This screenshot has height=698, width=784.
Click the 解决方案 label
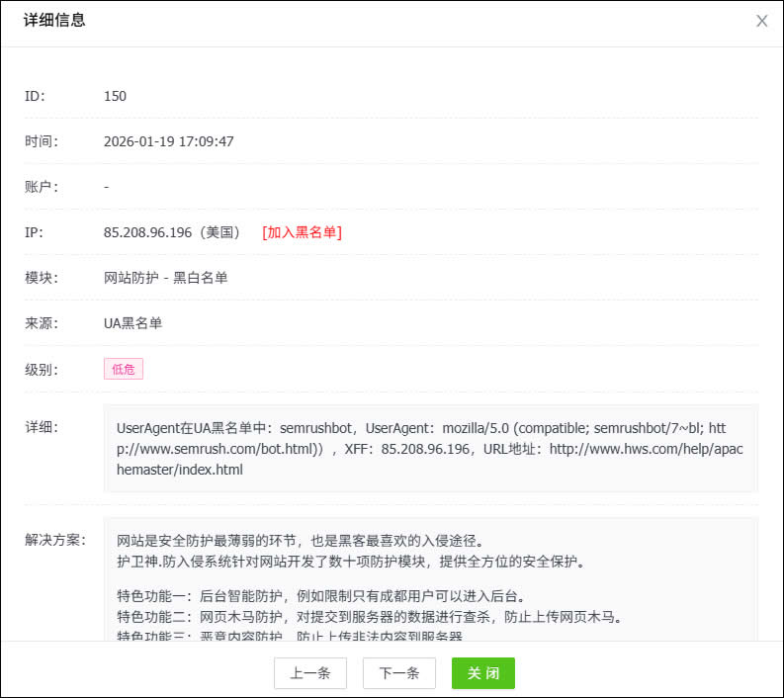(55, 540)
